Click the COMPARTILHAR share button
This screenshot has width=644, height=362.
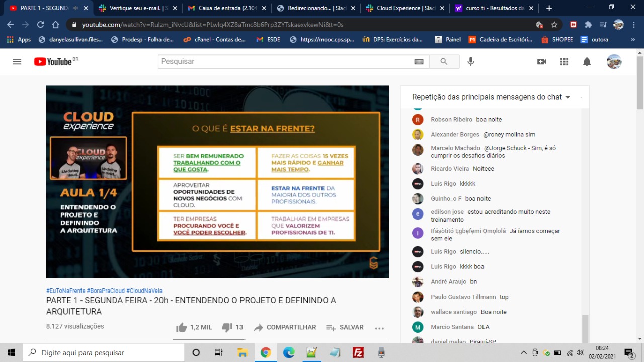click(x=285, y=327)
